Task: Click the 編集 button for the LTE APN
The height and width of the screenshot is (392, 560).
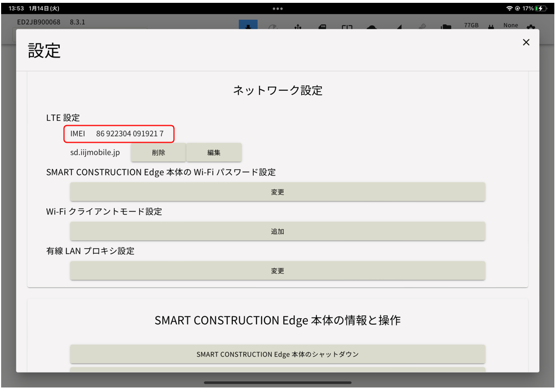Action: [214, 152]
